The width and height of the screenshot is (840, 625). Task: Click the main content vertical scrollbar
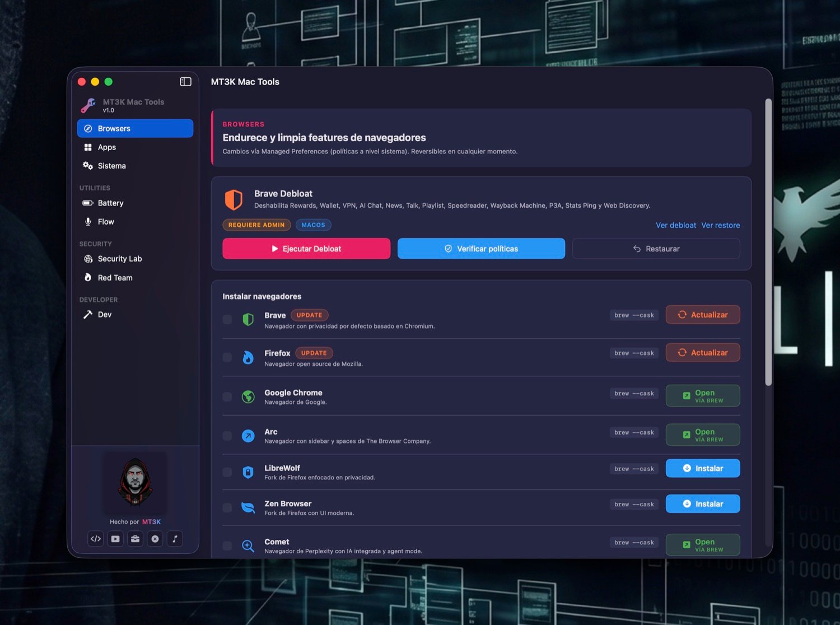(x=768, y=242)
